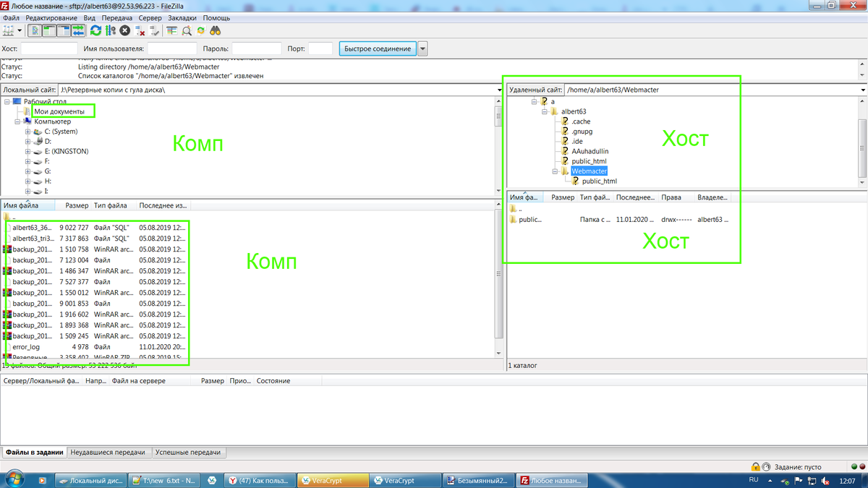
Task: Toggle synchronized browsing icon
Action: pyautogui.click(x=200, y=30)
